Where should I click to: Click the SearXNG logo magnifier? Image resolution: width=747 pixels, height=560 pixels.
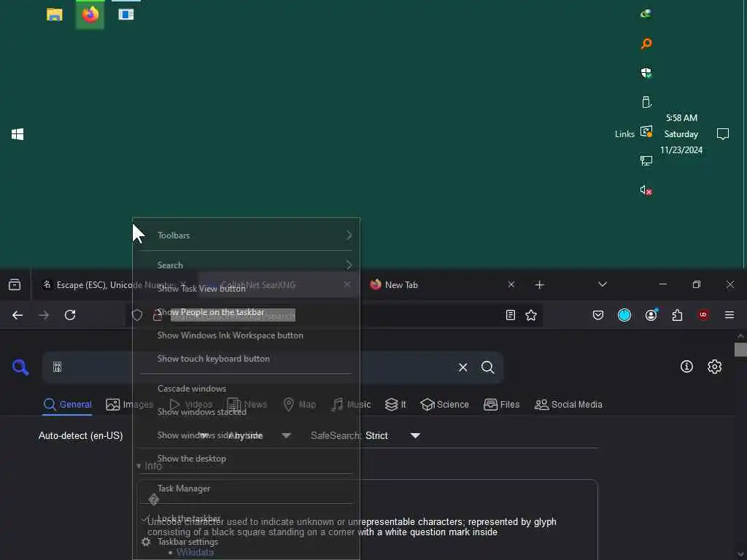(20, 367)
